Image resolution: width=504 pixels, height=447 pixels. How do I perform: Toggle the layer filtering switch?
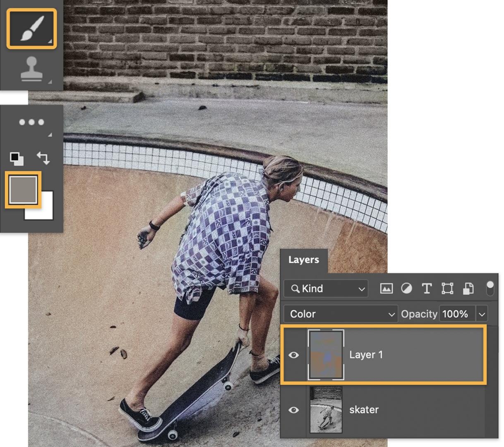point(490,288)
